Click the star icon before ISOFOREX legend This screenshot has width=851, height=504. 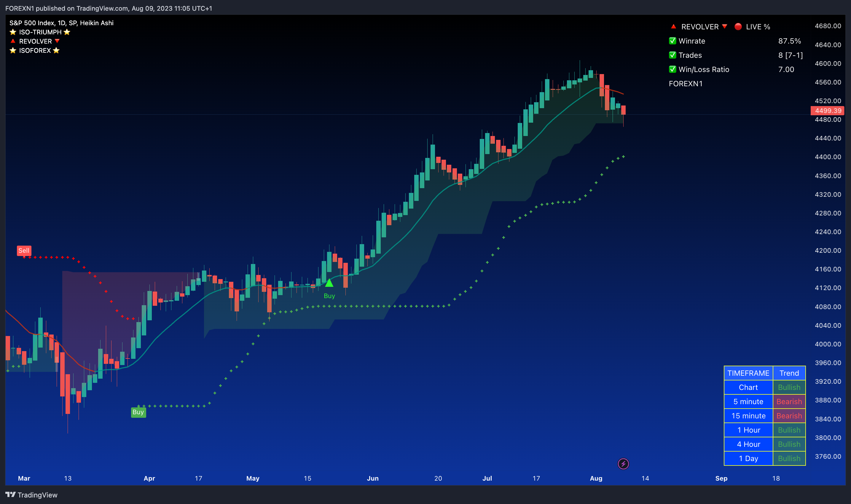pos(13,50)
